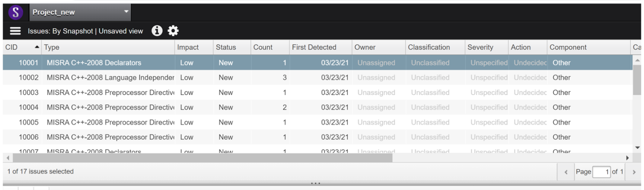Click Unclassified cell in row 10005
Screen dimensions: 644x190
coord(430,122)
